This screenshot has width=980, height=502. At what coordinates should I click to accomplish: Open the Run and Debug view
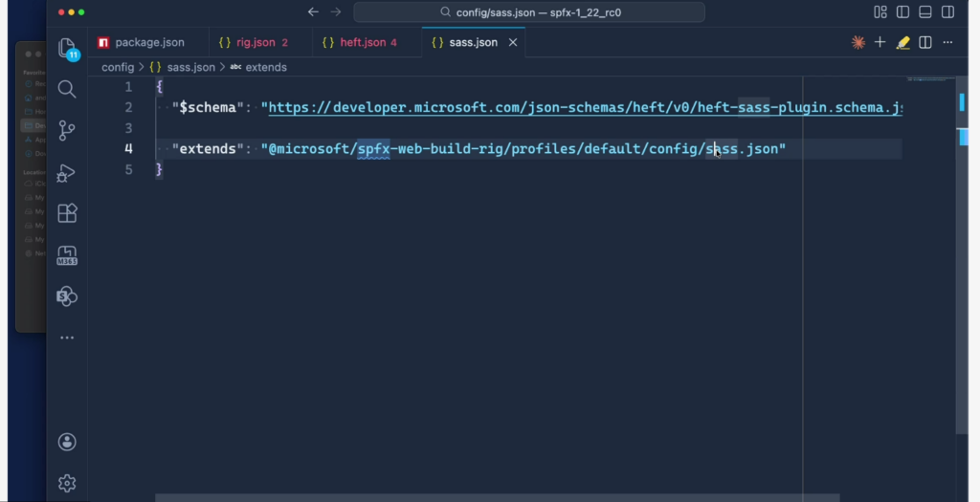coord(67,172)
